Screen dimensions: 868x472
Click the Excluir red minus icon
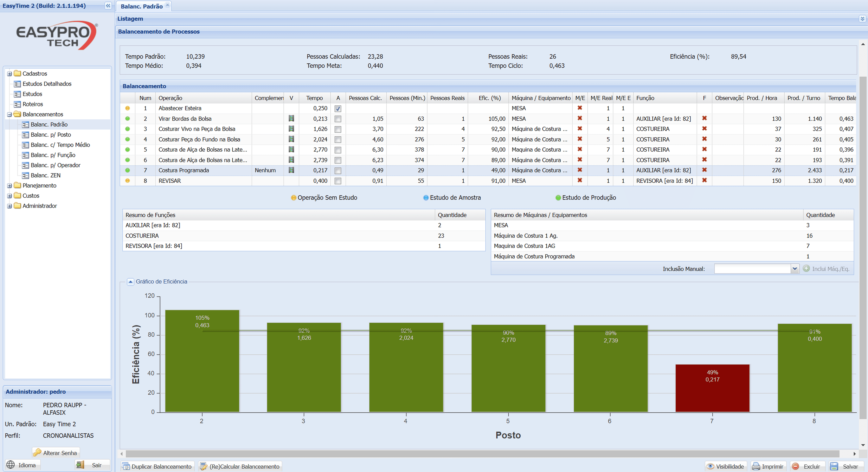point(795,466)
